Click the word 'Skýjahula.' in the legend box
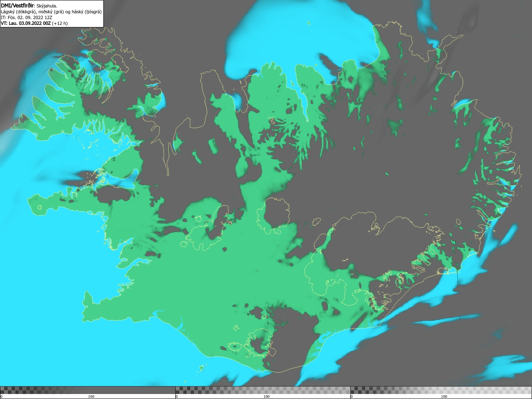The image size is (532, 399). point(47,6)
